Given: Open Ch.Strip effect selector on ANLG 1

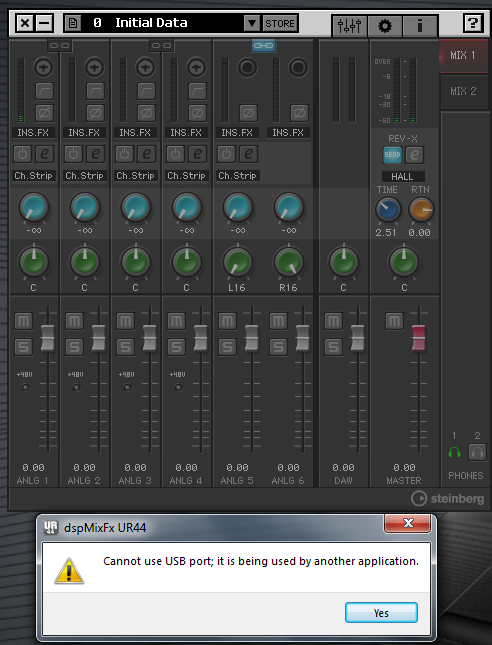Looking at the screenshot, I should point(33,176).
